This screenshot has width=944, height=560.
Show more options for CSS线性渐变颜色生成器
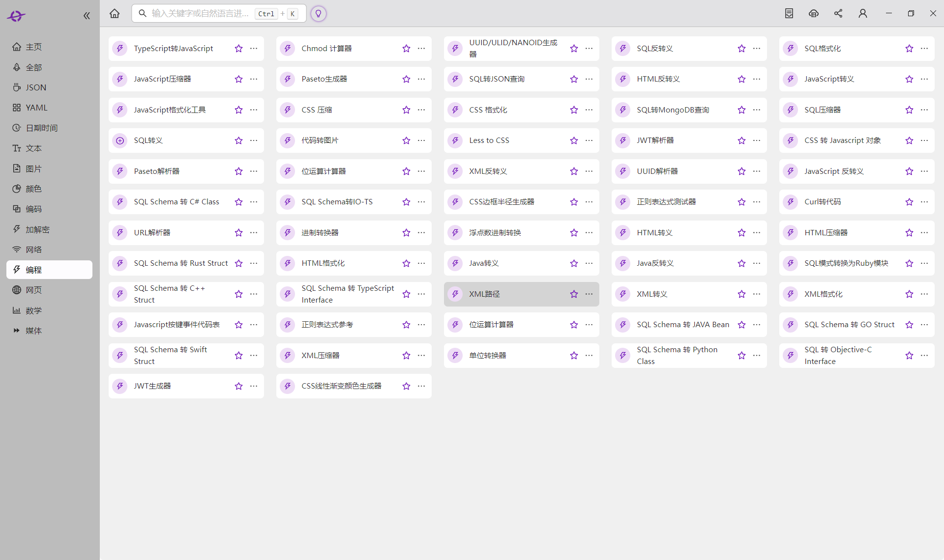(x=421, y=386)
